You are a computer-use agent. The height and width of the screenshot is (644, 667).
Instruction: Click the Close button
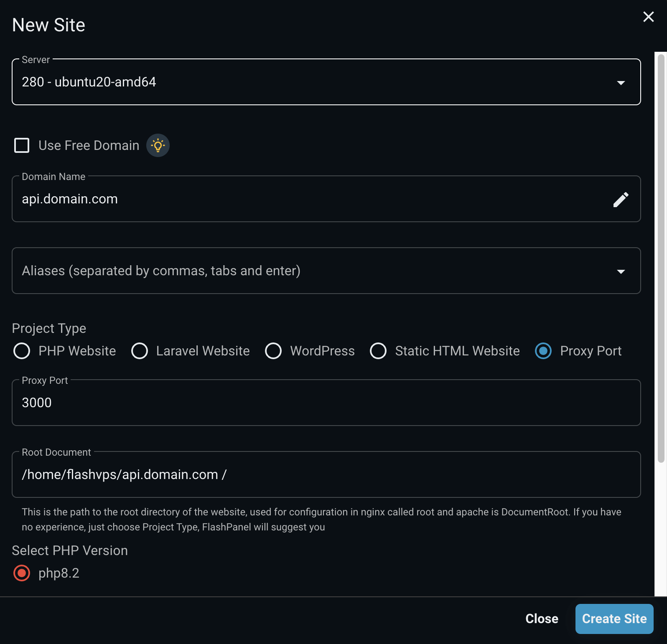542,619
